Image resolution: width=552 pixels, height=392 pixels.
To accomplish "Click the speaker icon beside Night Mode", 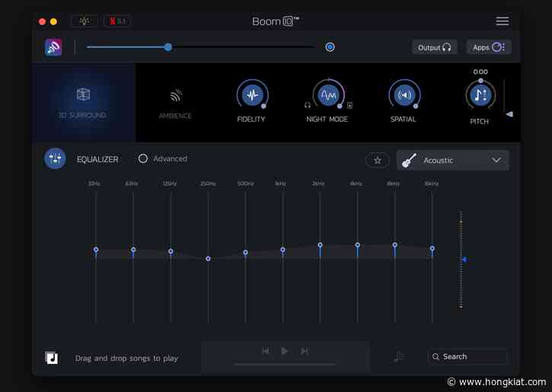I will (x=349, y=105).
